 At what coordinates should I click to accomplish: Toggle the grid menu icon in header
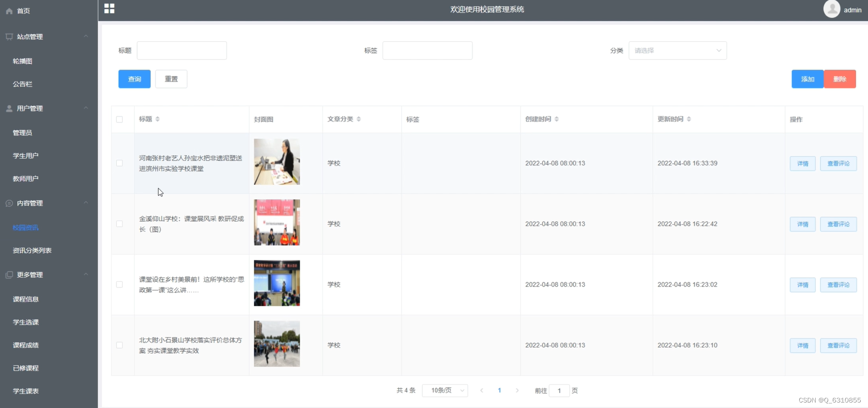point(110,9)
